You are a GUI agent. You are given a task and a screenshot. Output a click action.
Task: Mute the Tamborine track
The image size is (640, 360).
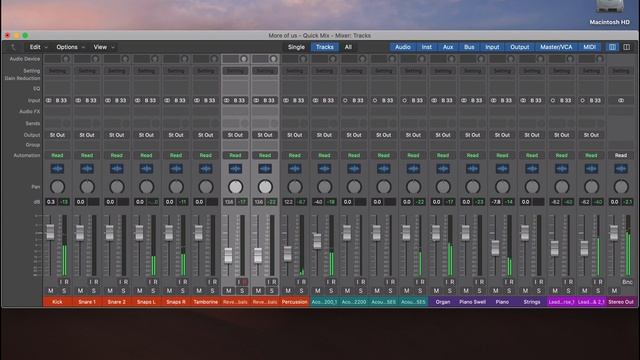pyautogui.click(x=199, y=291)
